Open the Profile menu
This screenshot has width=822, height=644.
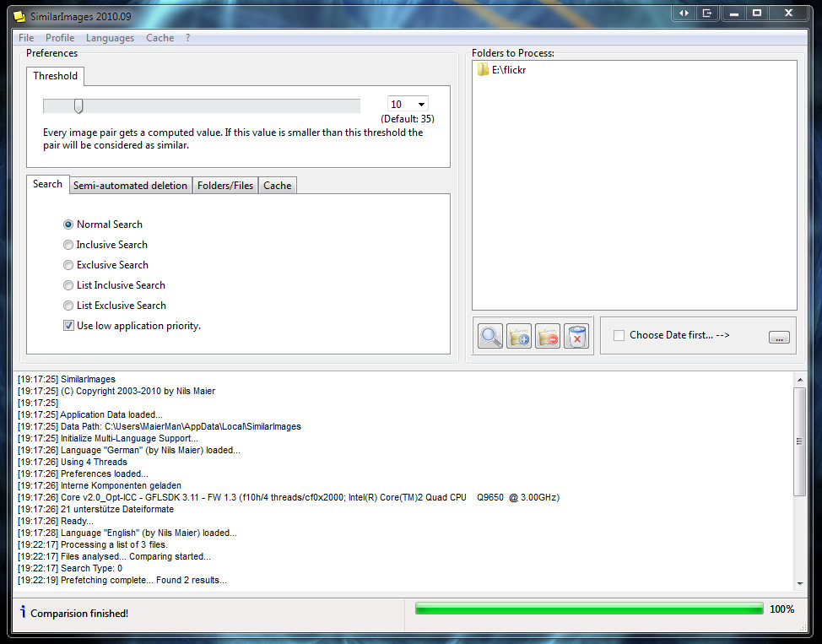60,38
